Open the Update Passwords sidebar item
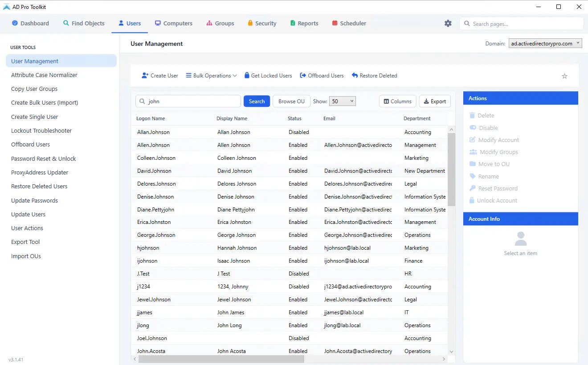The image size is (588, 365). (x=61, y=200)
